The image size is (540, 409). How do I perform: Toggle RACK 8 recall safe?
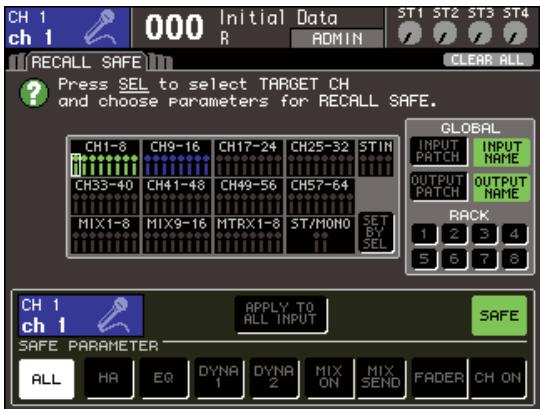[x=514, y=259]
